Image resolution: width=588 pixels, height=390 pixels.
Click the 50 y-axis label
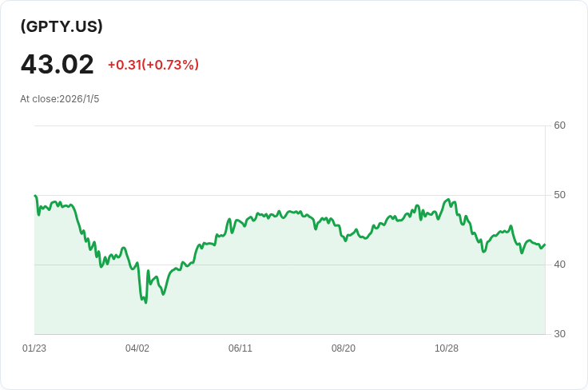click(x=559, y=195)
